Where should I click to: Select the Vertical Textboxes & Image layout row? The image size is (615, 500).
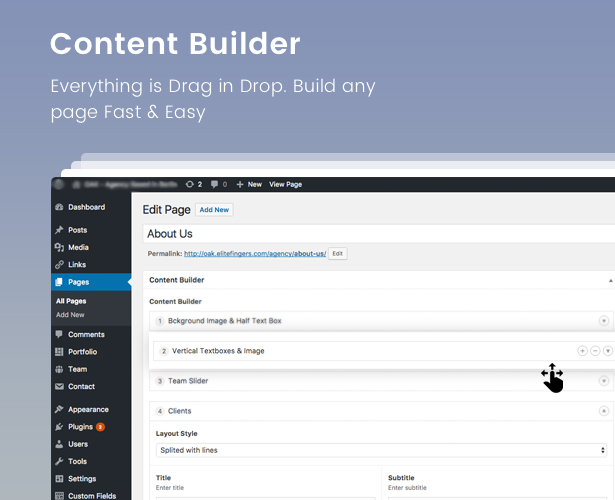[x=218, y=351]
